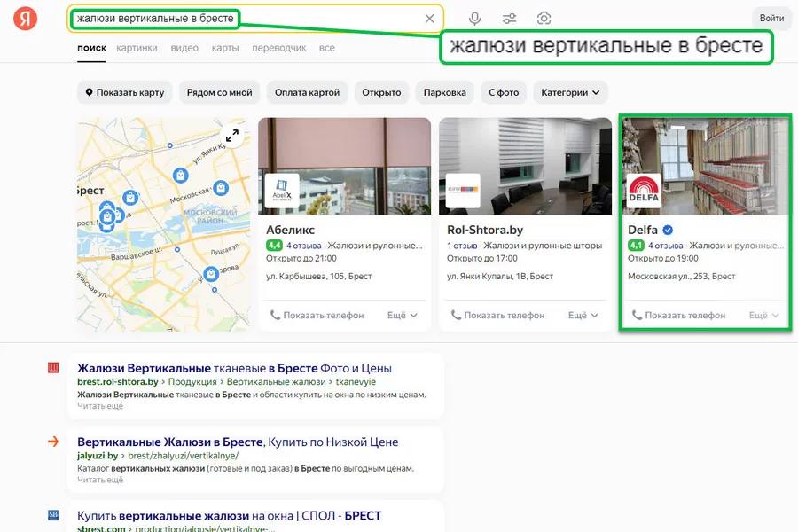
Task: Switch to the 'картинки' tab
Action: tap(137, 48)
